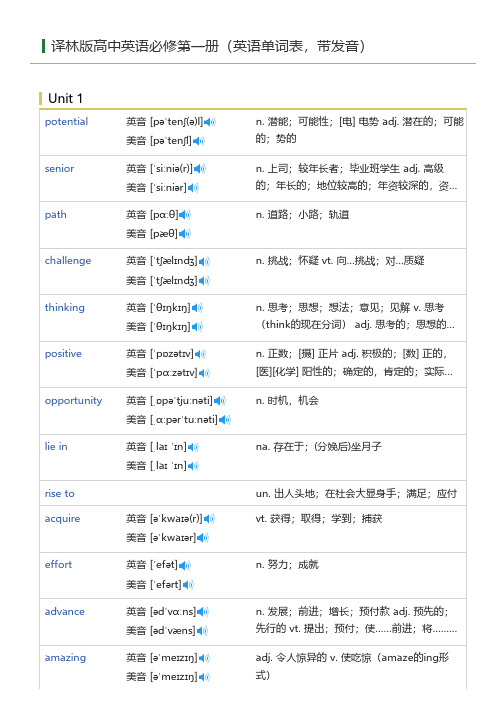This screenshot has height=713, width=504.
Task: Play British pronunciation audio for potential
Action: 210,122
